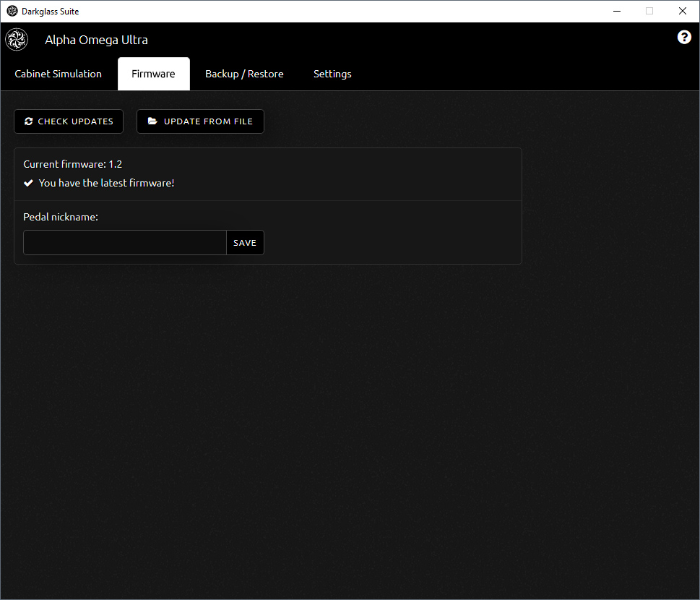Image resolution: width=700 pixels, height=600 pixels.
Task: Go to the Settings tab
Action: point(332,74)
